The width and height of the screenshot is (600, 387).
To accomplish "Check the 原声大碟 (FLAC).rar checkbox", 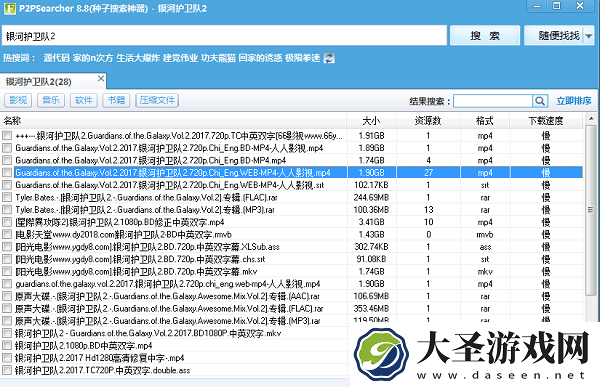I will 7,308.
